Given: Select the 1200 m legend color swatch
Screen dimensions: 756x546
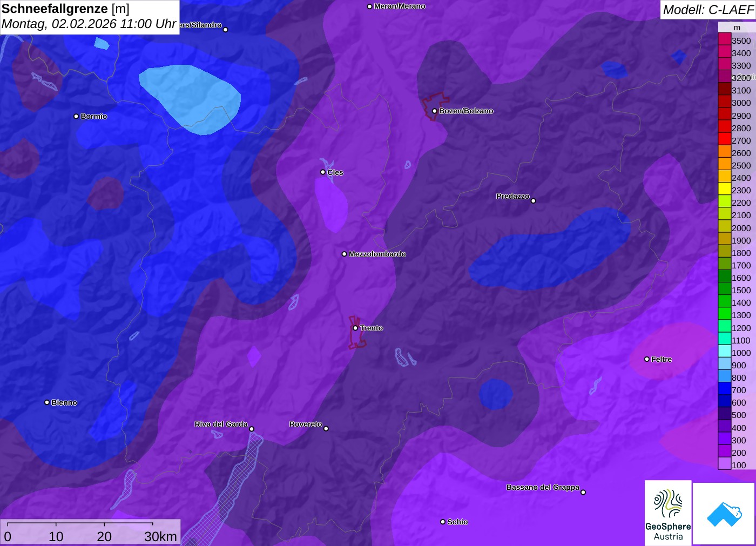Looking at the screenshot, I should [725, 326].
